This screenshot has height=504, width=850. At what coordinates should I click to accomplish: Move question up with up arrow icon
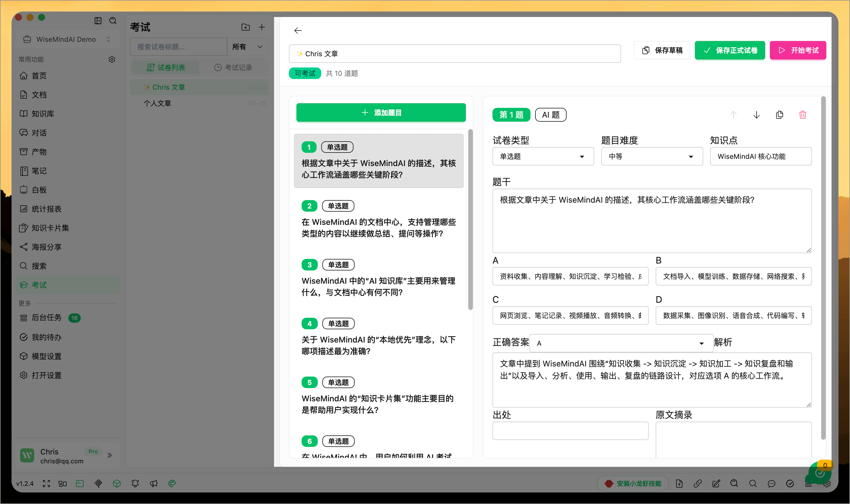coord(733,115)
